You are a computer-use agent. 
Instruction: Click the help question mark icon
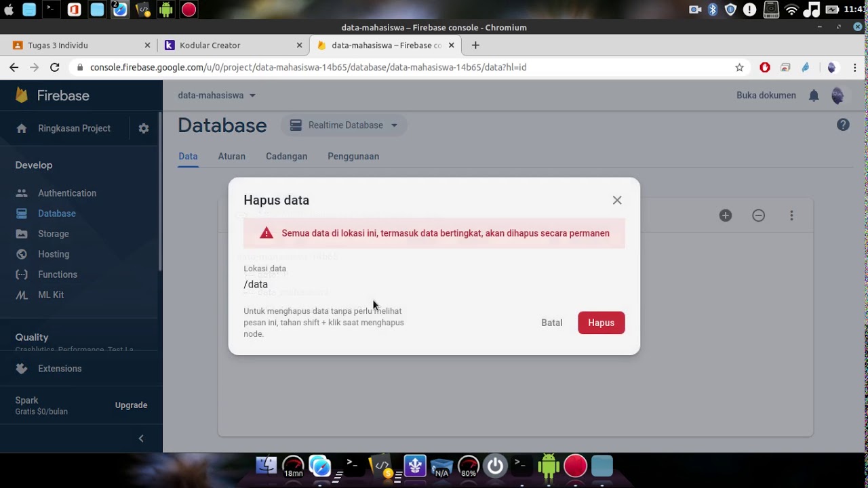click(843, 125)
